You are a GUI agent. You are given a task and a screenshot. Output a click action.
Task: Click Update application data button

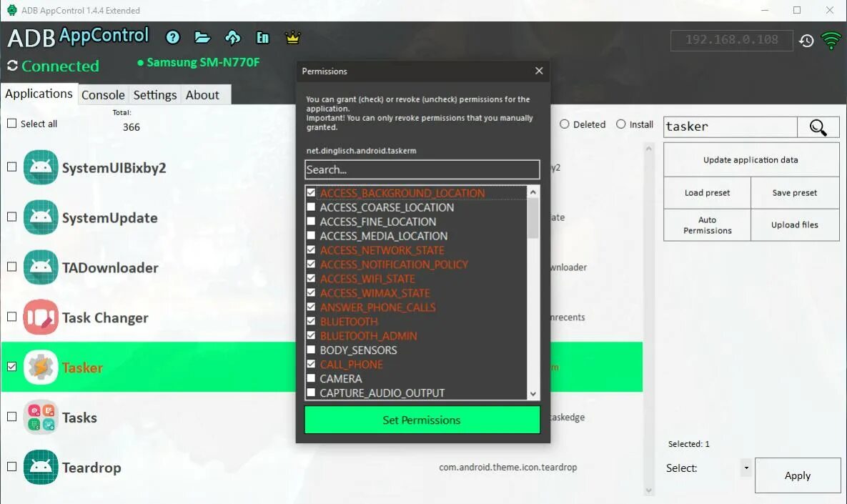(751, 160)
